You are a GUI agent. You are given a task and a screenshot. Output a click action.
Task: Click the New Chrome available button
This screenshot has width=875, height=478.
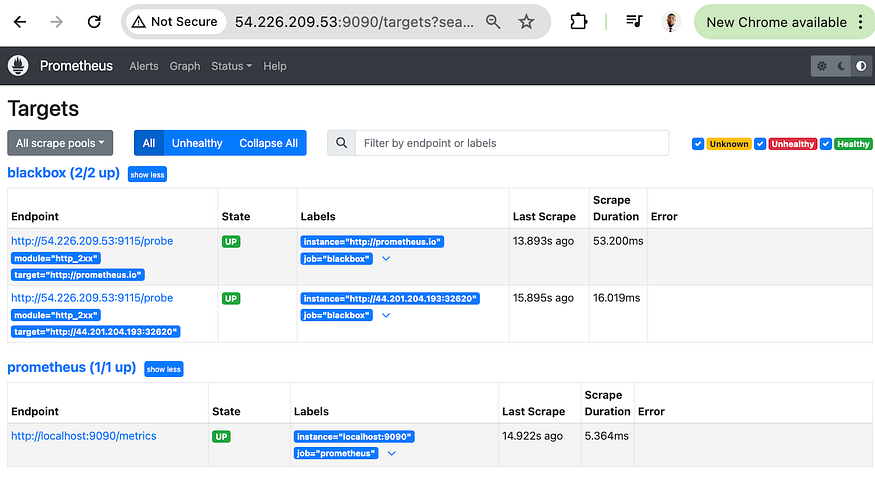tap(776, 22)
